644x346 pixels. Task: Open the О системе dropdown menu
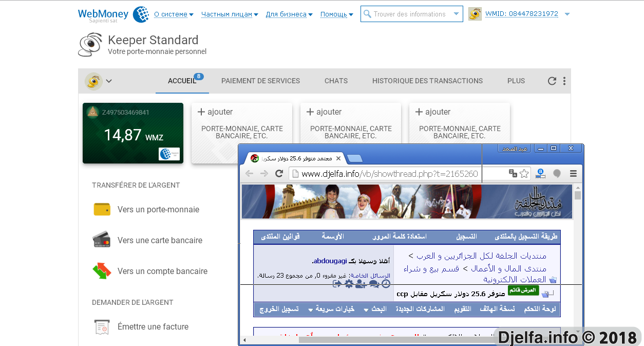[x=174, y=14]
